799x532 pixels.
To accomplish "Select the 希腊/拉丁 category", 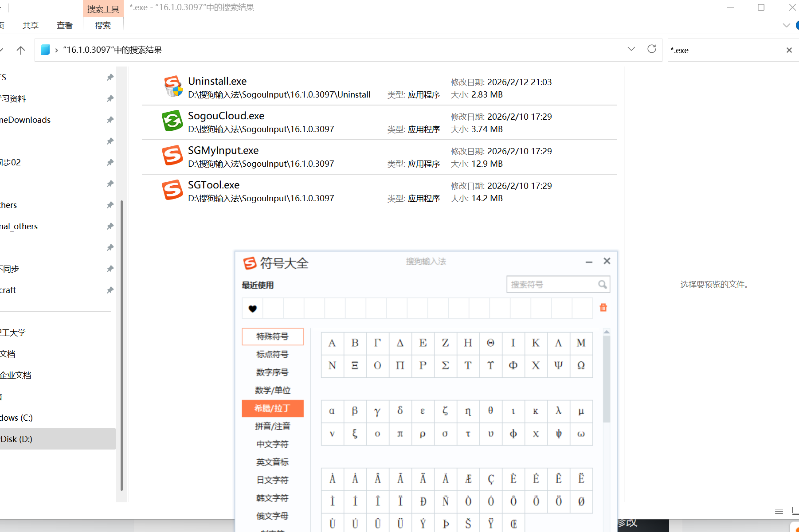I will pos(273,408).
